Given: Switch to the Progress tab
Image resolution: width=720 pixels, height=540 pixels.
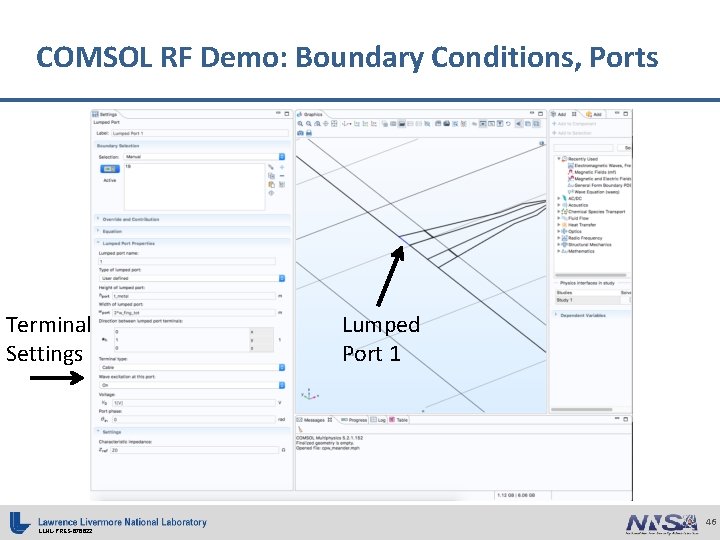Looking at the screenshot, I should pos(354,420).
